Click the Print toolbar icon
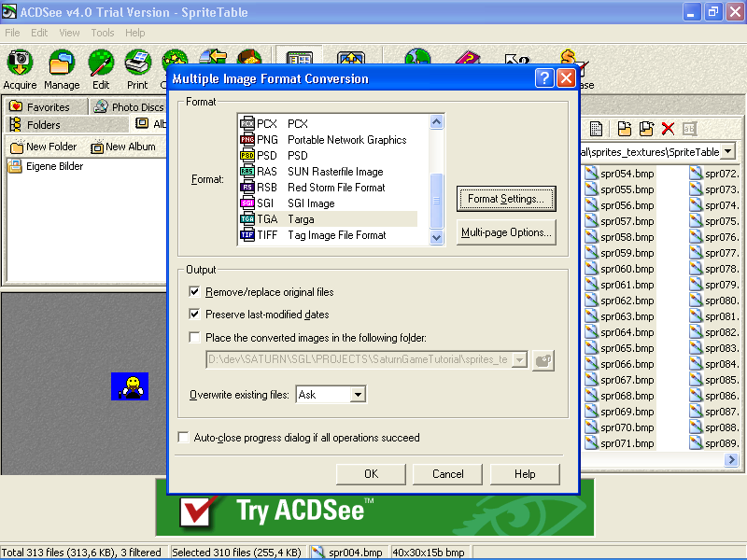747x560 pixels. click(137, 69)
